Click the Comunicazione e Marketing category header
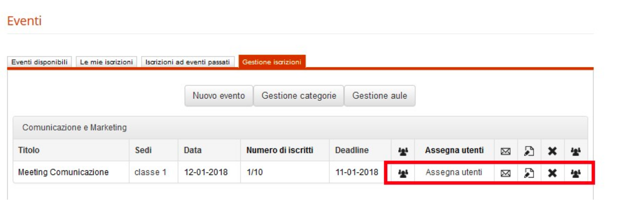Viewport: 644px width, 200px height. click(x=75, y=128)
